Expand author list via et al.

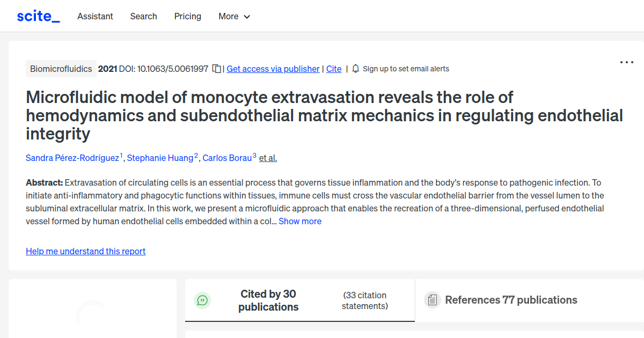[x=268, y=158]
